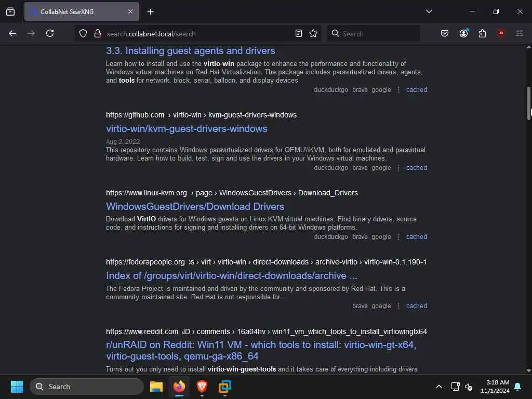This screenshot has width=532, height=399.
Task: Open the network status tray icon
Action: click(x=455, y=387)
